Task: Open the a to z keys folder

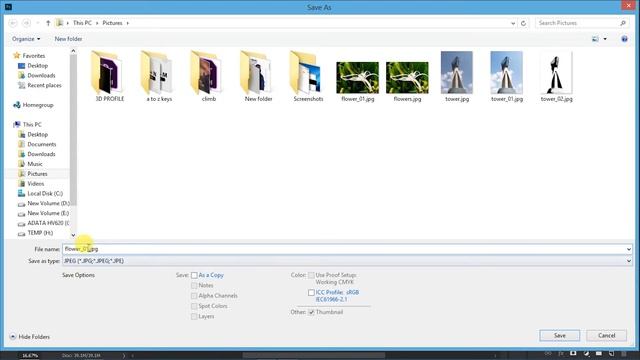Action: 159,76
